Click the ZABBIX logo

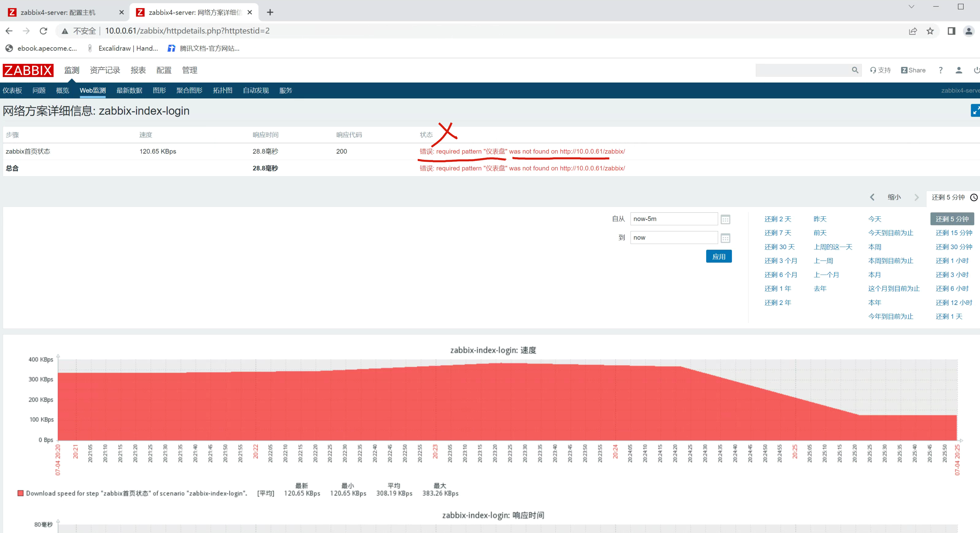(x=28, y=70)
